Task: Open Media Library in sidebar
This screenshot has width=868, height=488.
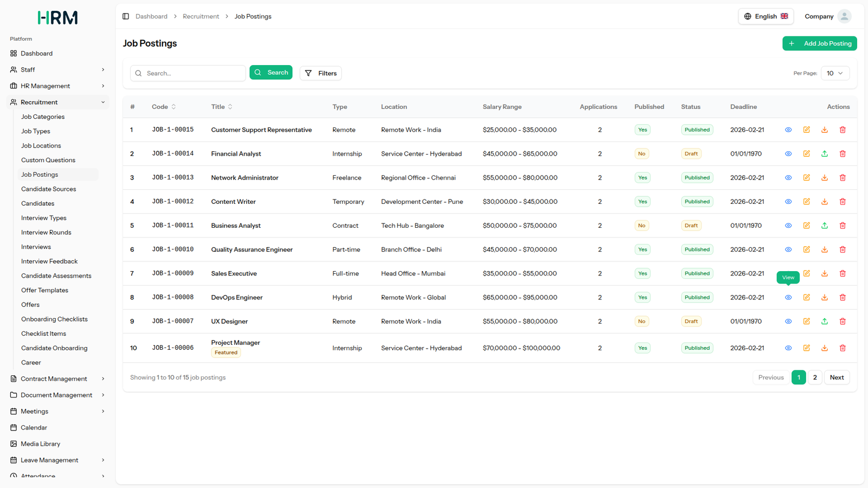Action: click(58, 444)
